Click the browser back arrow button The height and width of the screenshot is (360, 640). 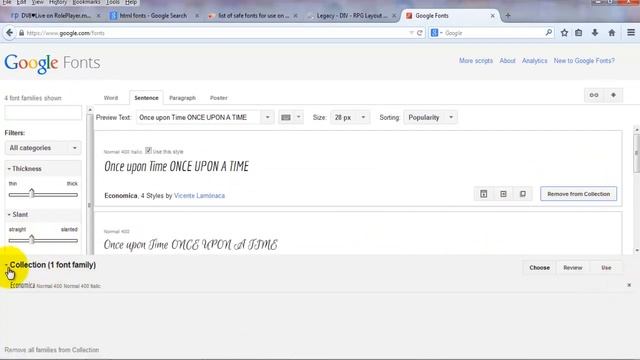(9, 33)
